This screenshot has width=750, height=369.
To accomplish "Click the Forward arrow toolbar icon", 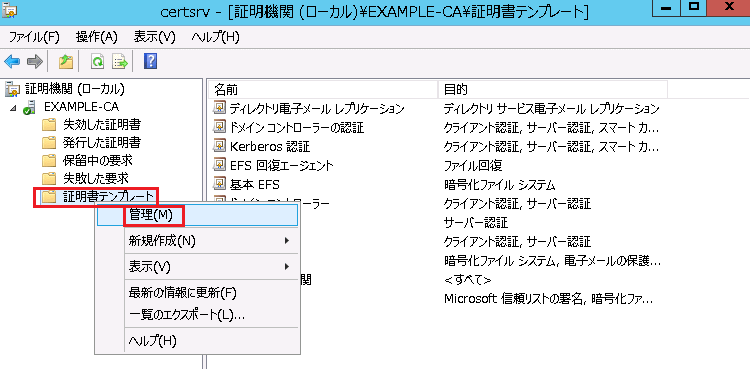I will [34, 61].
